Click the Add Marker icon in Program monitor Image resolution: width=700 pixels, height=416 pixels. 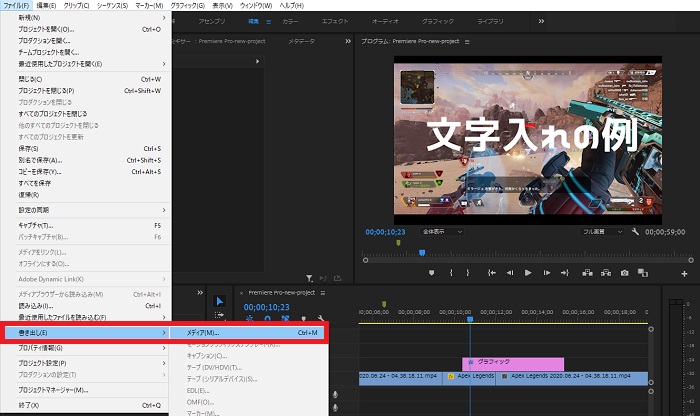[x=431, y=273]
